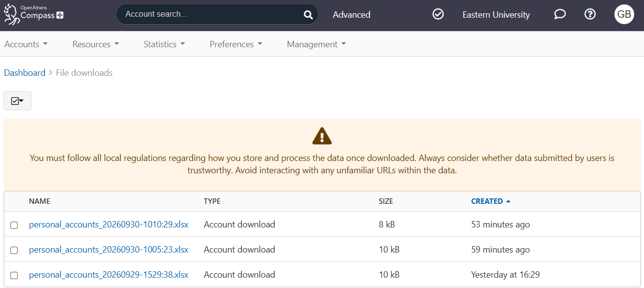Click 10 kB size in 1529:38 row
The height and width of the screenshot is (288, 644).
(x=389, y=275)
